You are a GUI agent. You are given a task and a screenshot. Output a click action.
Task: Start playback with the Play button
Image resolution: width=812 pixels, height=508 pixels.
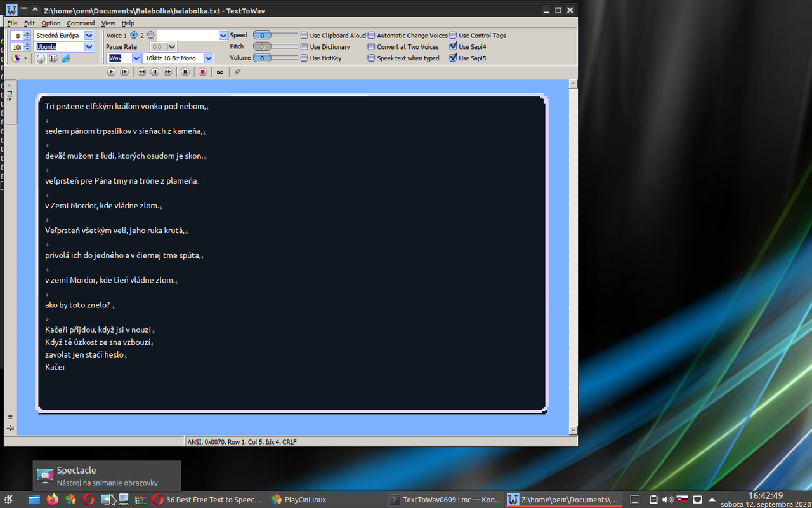pos(112,72)
